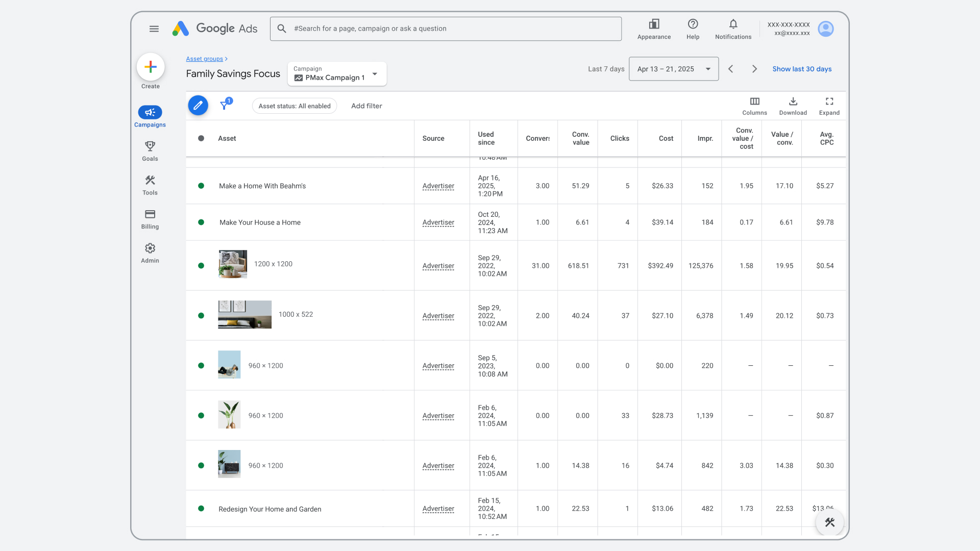Click the Add filter button
The height and width of the screenshot is (551, 980).
[366, 106]
